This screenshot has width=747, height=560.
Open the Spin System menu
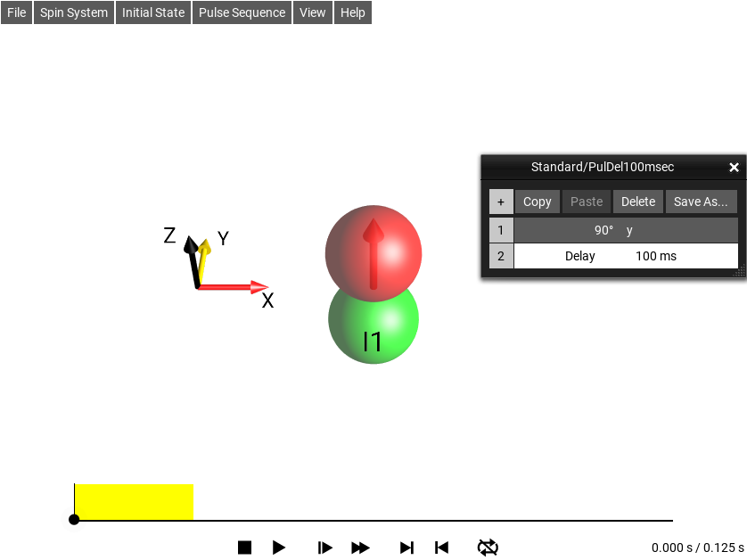[x=74, y=12]
